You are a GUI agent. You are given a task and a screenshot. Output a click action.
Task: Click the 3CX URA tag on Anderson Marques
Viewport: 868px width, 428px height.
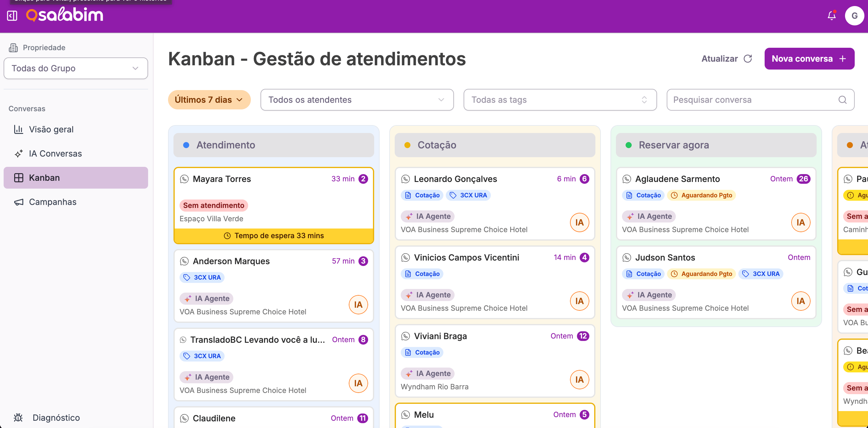[x=202, y=277]
